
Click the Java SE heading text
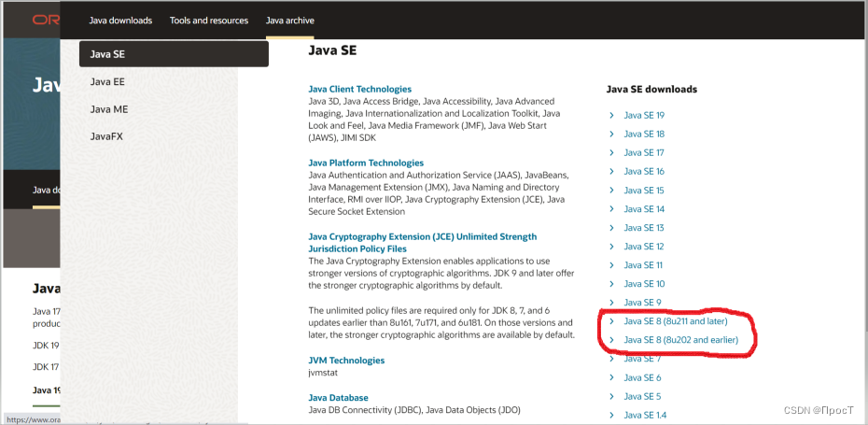click(x=332, y=51)
